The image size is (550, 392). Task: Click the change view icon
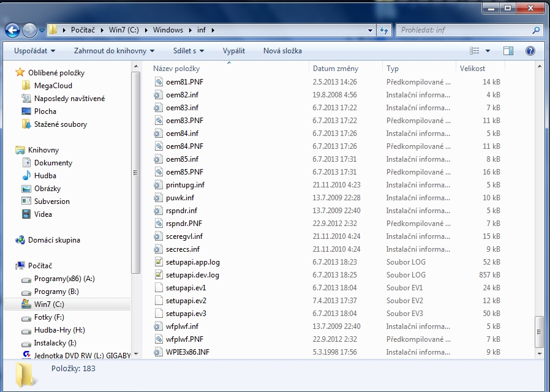tap(474, 51)
